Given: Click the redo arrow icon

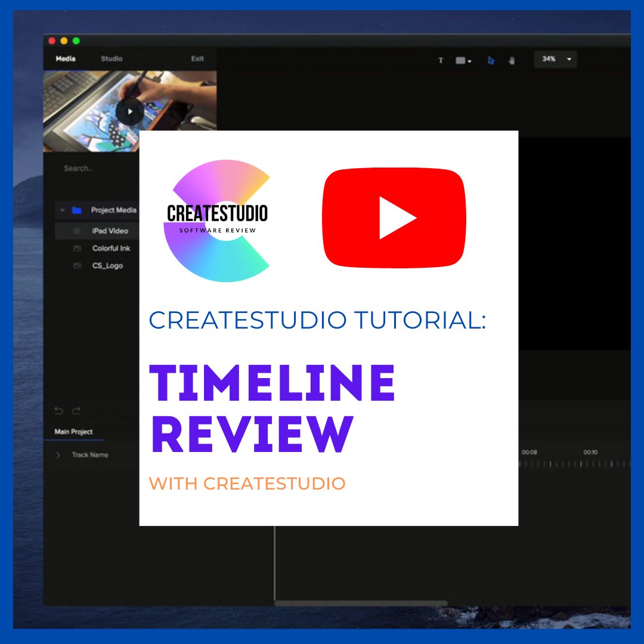Looking at the screenshot, I should coord(76,411).
